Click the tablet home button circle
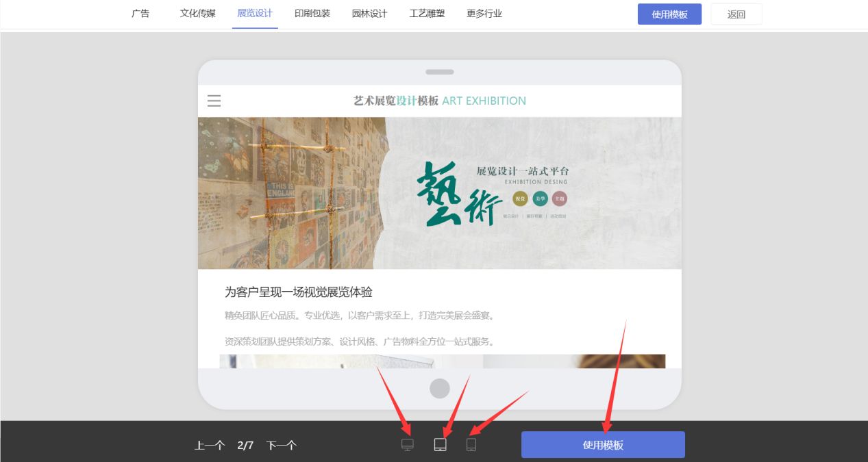 click(440, 388)
